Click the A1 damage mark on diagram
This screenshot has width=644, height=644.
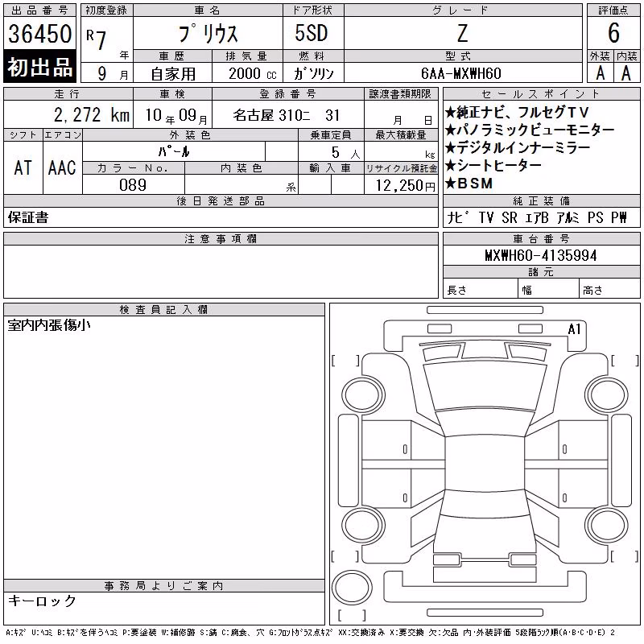[575, 329]
